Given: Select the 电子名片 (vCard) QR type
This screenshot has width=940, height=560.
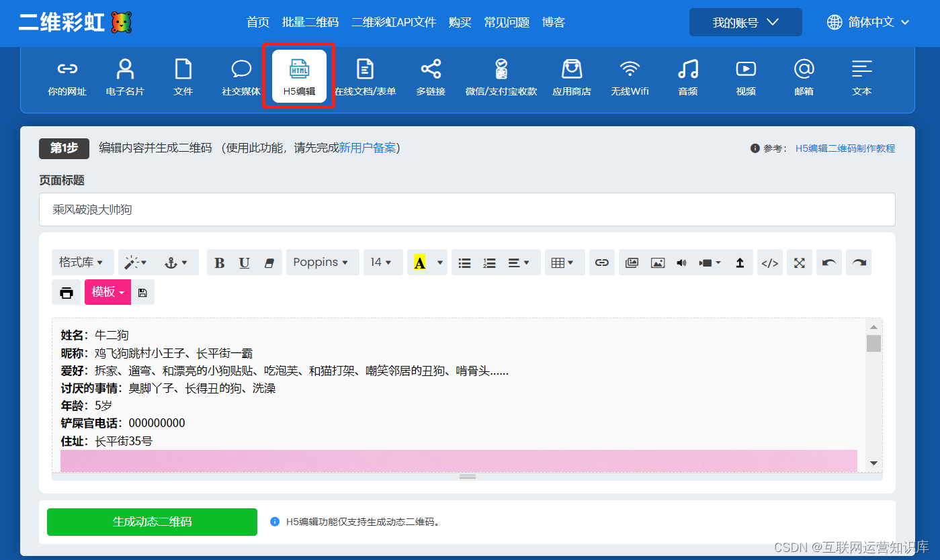Looking at the screenshot, I should 125,77.
